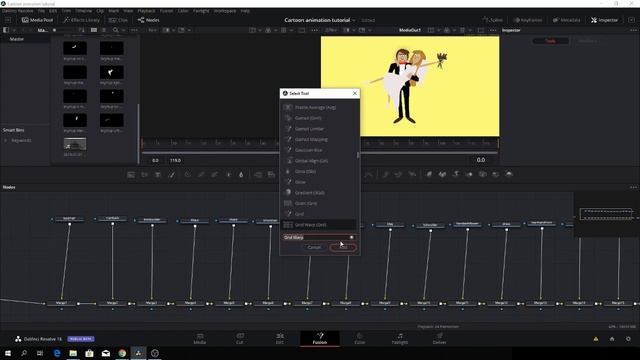
Task: Open the media pool options menu dots
Action: 134,30
